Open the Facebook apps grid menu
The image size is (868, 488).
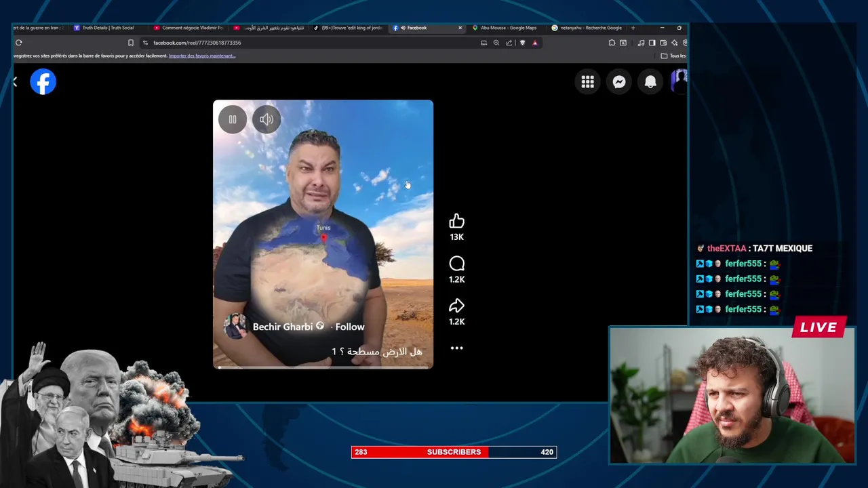[x=587, y=81]
